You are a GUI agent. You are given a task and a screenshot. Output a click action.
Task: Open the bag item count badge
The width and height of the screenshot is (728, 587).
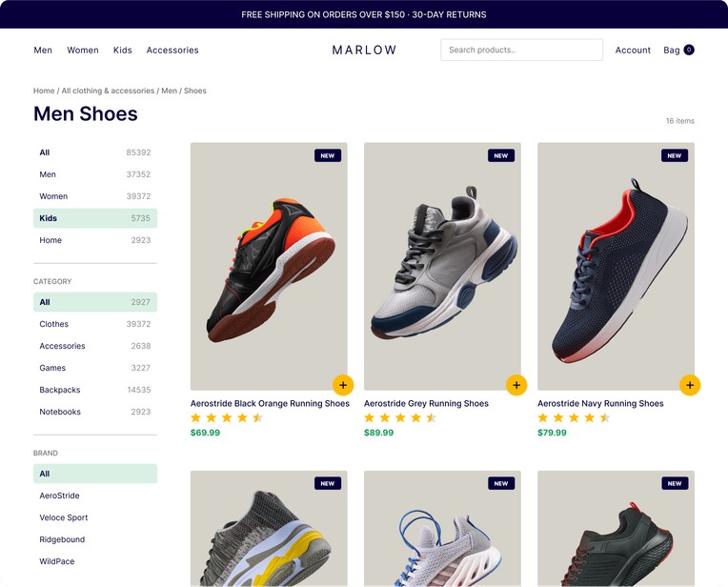[689, 50]
